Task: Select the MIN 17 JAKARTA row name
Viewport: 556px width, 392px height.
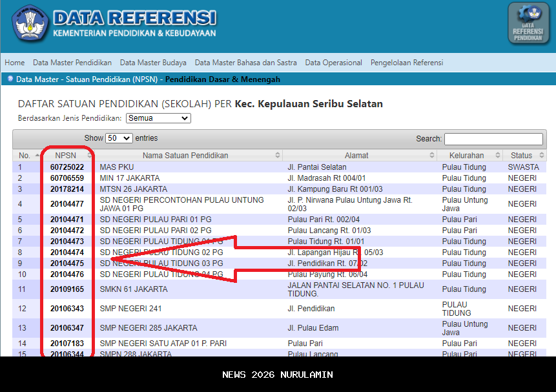Action: pos(130,178)
